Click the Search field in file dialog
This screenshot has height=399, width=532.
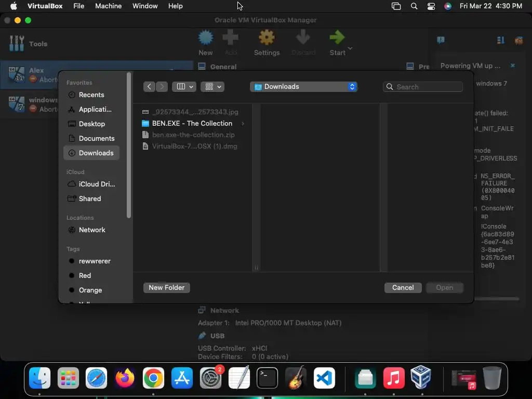point(423,87)
